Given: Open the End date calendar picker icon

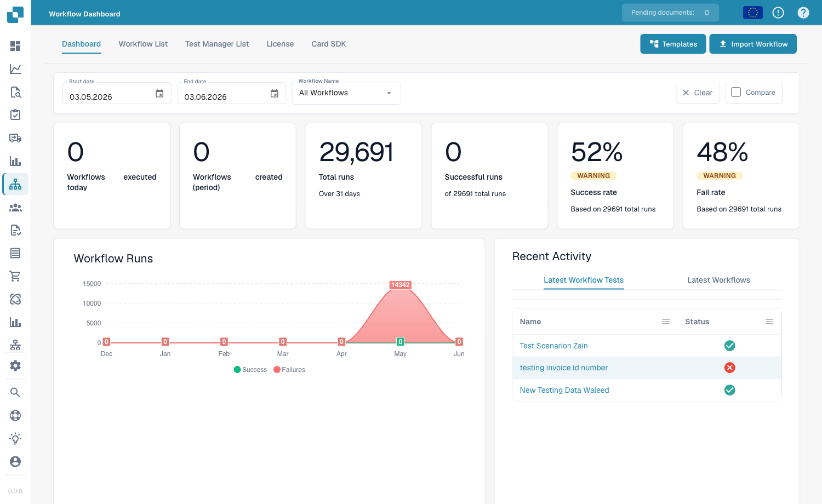Looking at the screenshot, I should (275, 94).
